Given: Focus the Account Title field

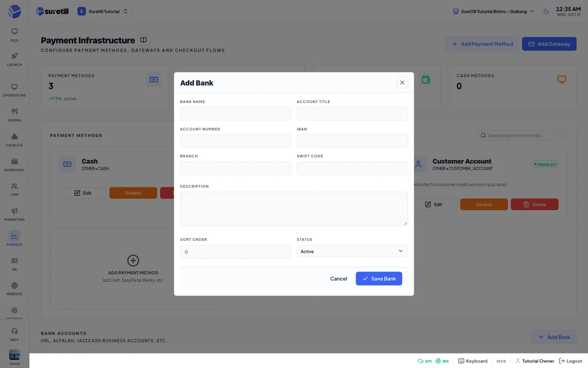Looking at the screenshot, I should [x=352, y=114].
